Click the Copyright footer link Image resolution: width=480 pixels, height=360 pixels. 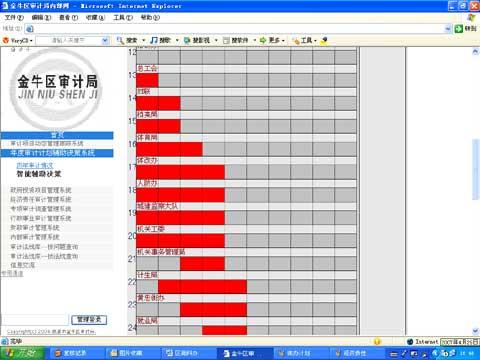pos(51,332)
